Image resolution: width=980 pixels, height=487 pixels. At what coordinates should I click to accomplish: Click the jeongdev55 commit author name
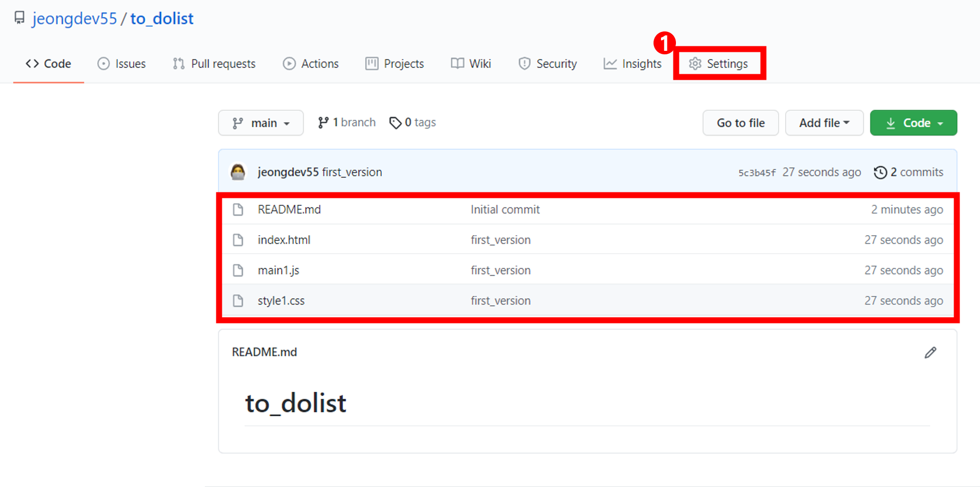288,172
